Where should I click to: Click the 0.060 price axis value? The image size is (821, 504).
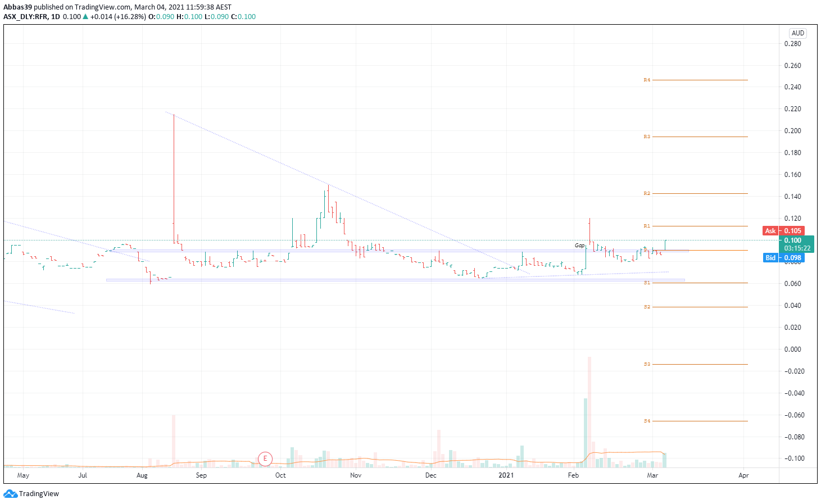793,284
